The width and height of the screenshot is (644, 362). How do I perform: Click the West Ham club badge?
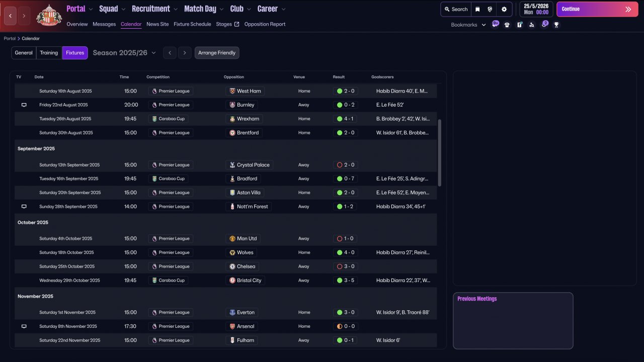(232, 91)
